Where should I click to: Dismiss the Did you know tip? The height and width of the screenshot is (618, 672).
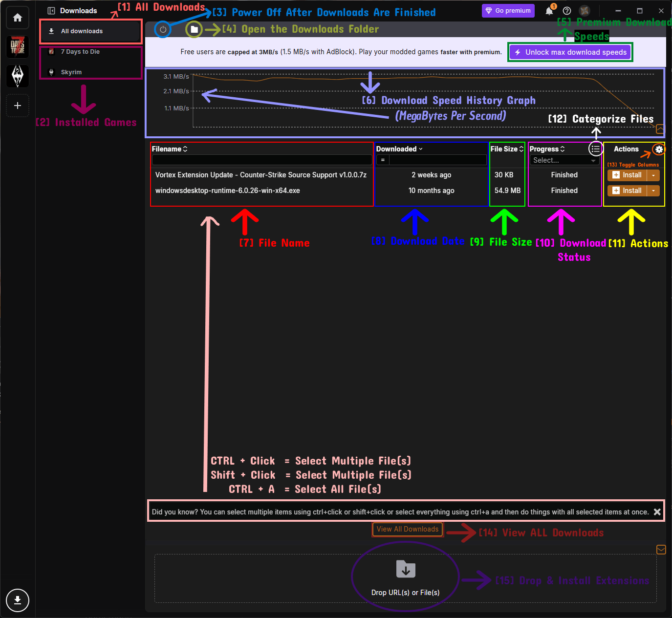(657, 512)
